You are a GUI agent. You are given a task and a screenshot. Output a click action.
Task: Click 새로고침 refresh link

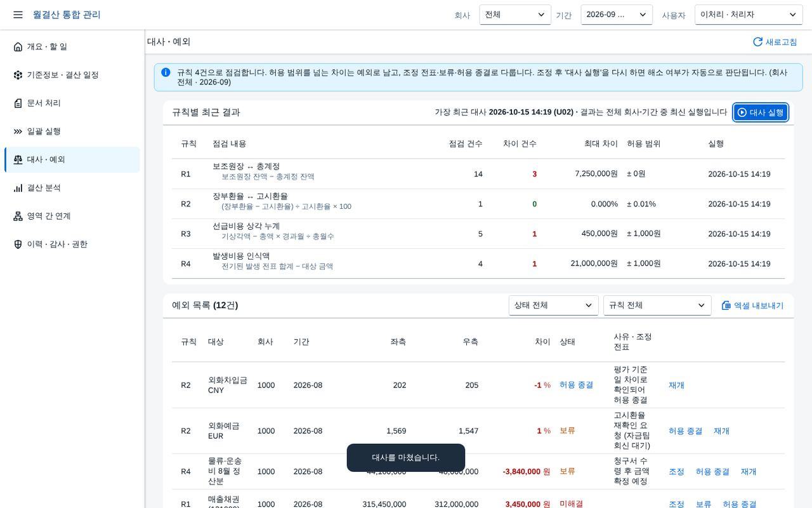[775, 42]
